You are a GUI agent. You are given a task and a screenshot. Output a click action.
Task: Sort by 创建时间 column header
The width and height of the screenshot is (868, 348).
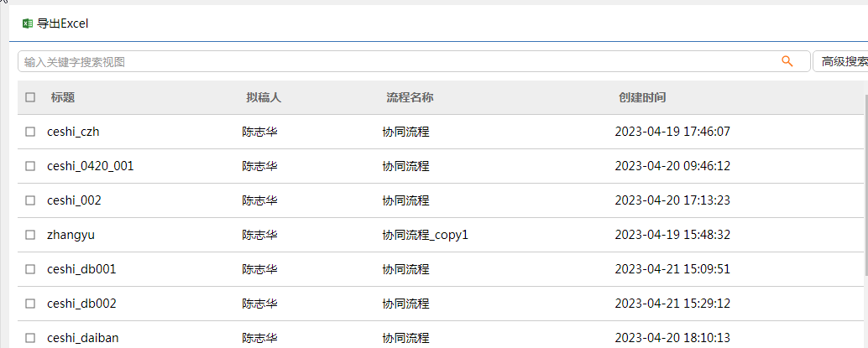pos(642,97)
